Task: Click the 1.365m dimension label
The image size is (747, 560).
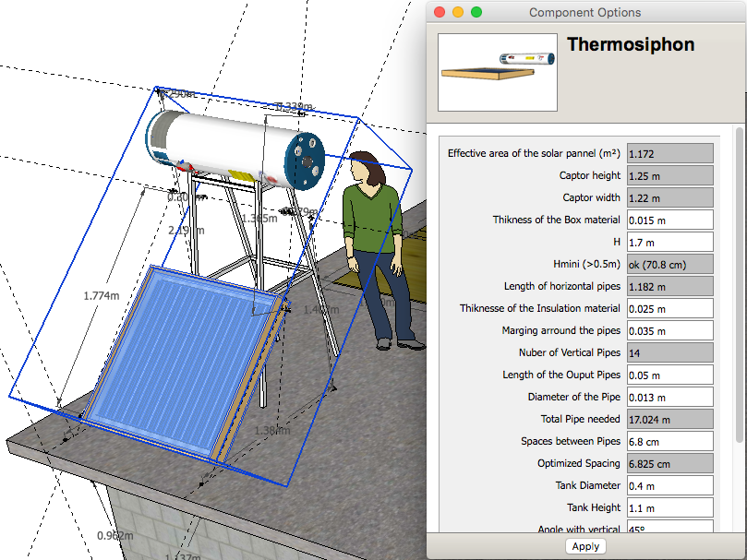Action: coord(259,218)
